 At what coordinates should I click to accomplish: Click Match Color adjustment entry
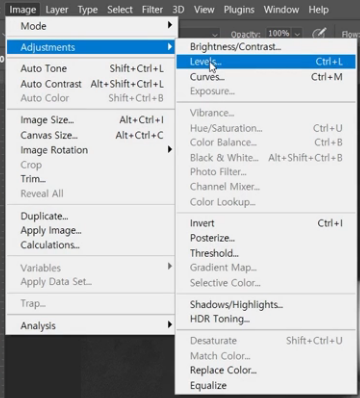[x=266, y=356]
